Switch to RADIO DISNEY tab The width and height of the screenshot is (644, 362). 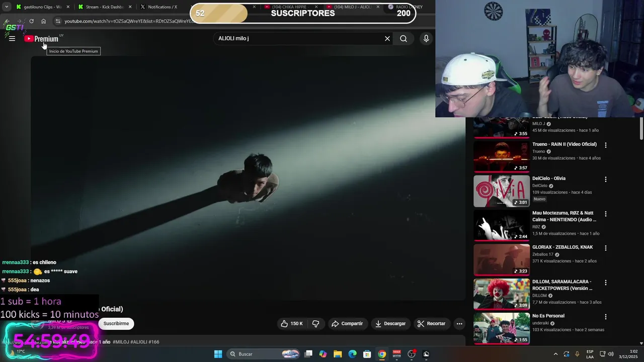409,7
